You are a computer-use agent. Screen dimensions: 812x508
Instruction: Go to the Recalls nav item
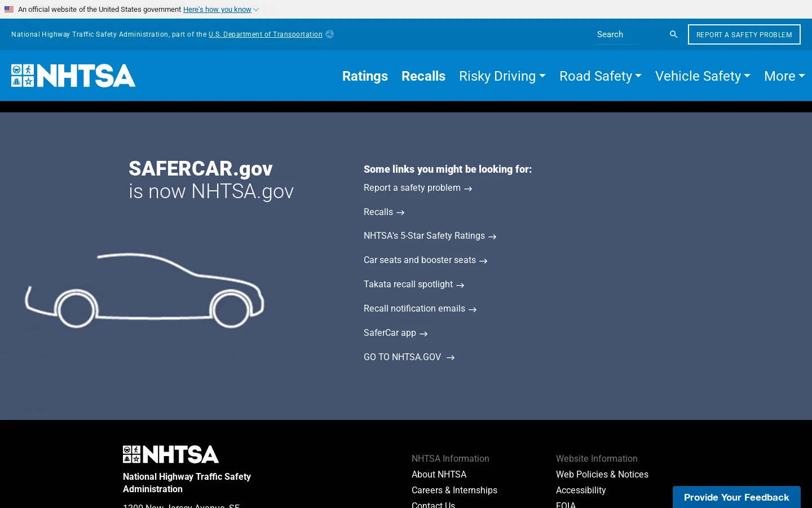[423, 76]
